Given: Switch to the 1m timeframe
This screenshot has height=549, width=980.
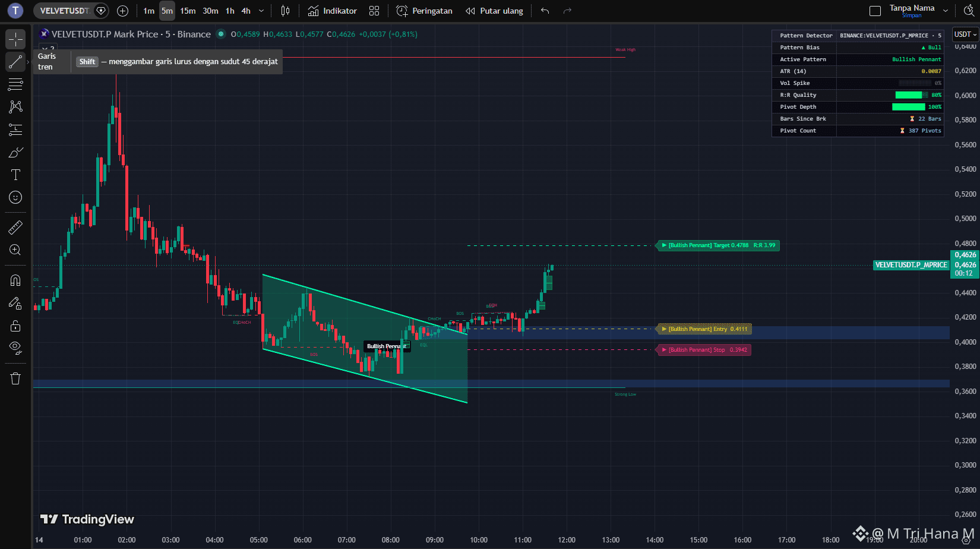Looking at the screenshot, I should pyautogui.click(x=148, y=11).
